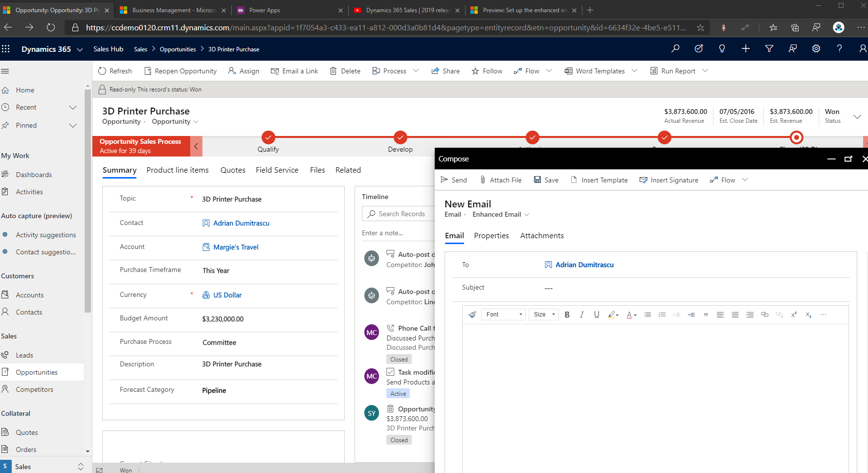This screenshot has width=868, height=473.
Task: Expand the Recent section in sidebar
Action: pyautogui.click(x=73, y=108)
